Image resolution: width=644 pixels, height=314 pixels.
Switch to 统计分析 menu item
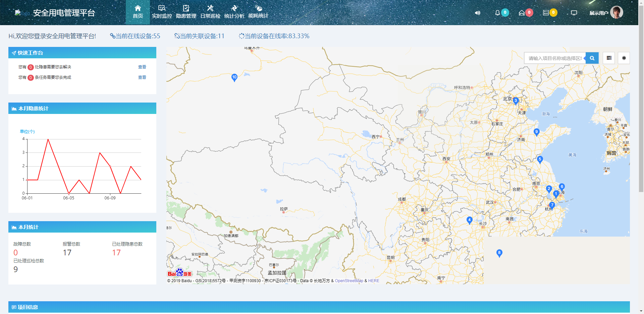(234, 12)
